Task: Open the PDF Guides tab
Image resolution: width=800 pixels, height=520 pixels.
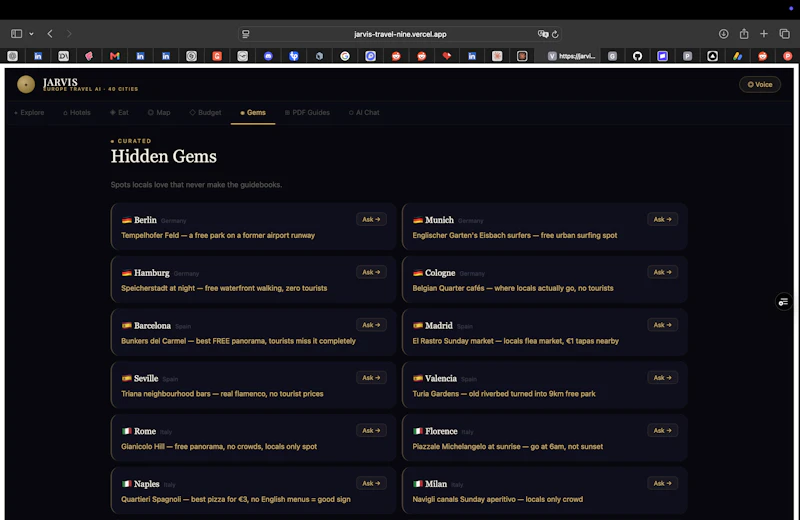Action: 307,112
